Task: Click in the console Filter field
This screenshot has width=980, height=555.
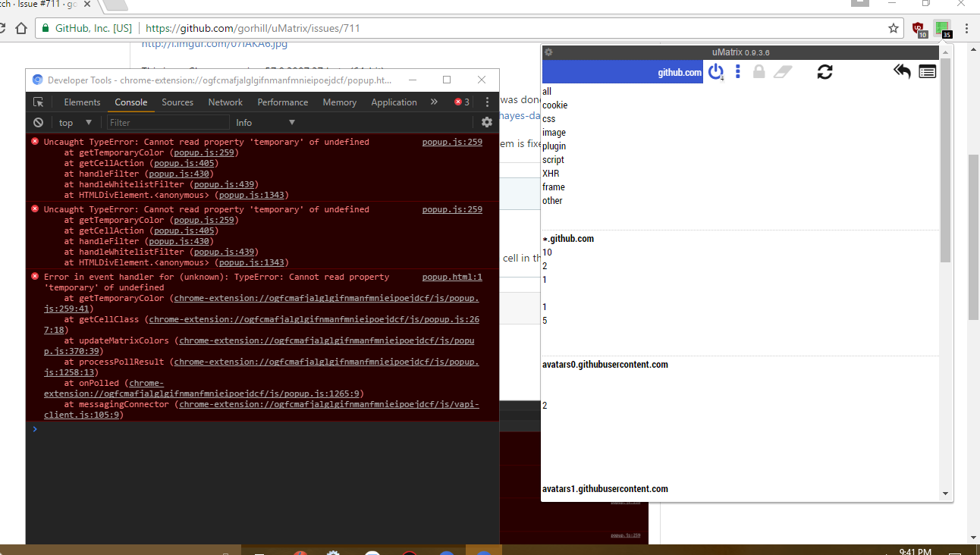Action: [167, 122]
